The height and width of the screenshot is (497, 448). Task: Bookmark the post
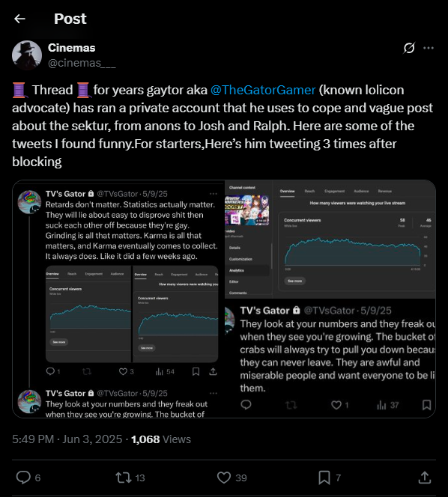pyautogui.click(x=324, y=478)
